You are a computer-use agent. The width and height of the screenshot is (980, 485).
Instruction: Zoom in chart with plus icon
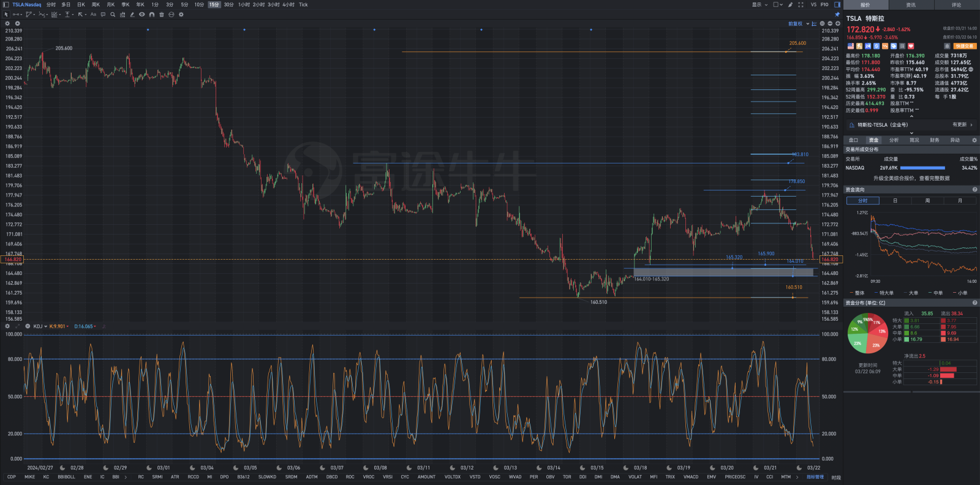[x=838, y=23]
